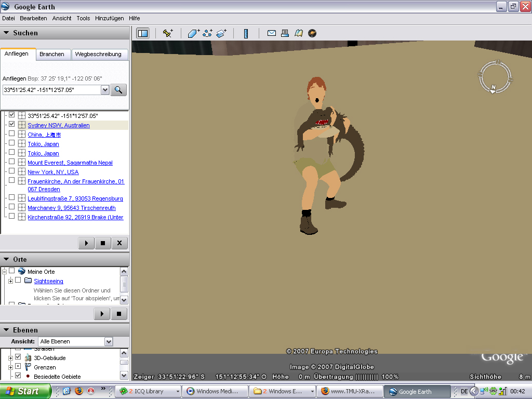
Task: Open the Ansicht menu
Action: click(x=62, y=18)
